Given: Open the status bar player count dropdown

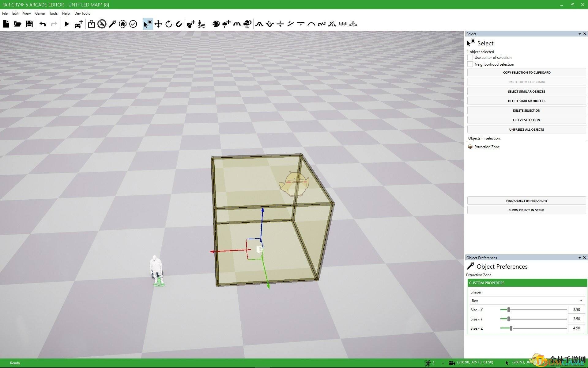Looking at the screenshot, I should pyautogui.click(x=443, y=363).
